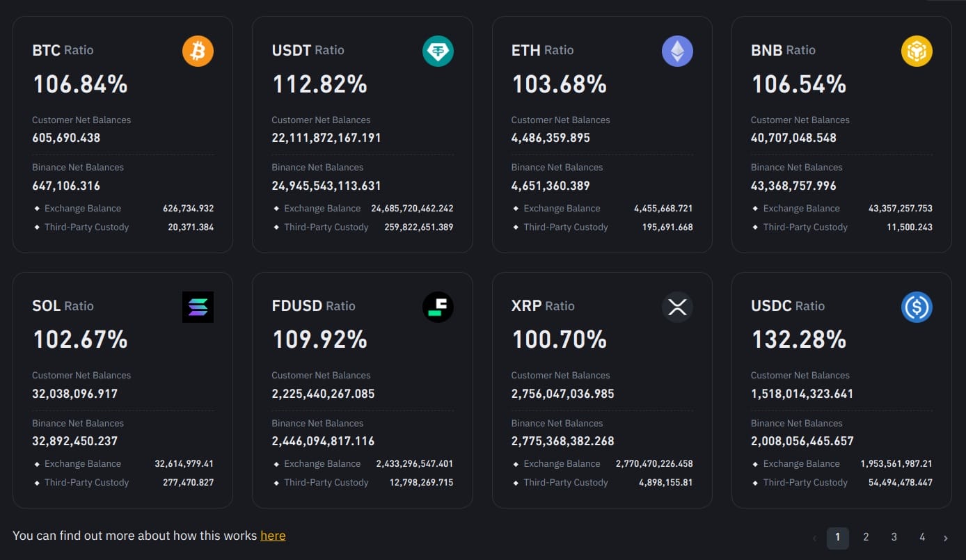Click the XRP Ratio percentage value
966x560 pixels.
tap(560, 339)
